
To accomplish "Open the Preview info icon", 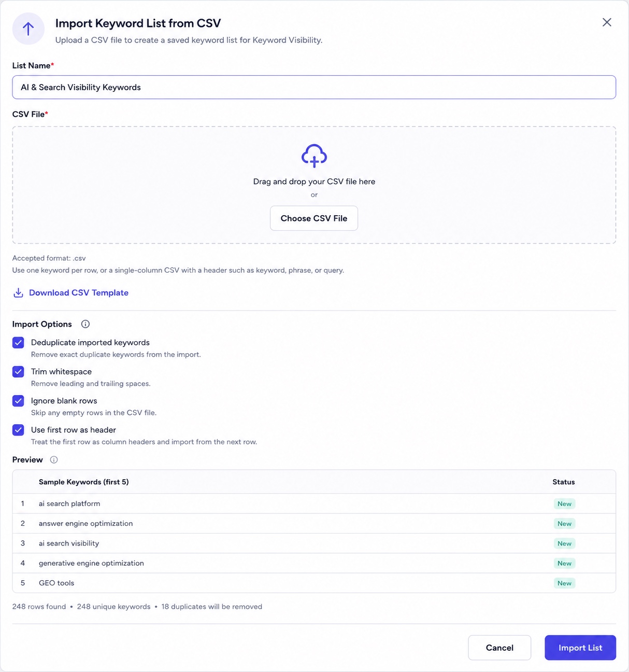I will click(x=54, y=460).
